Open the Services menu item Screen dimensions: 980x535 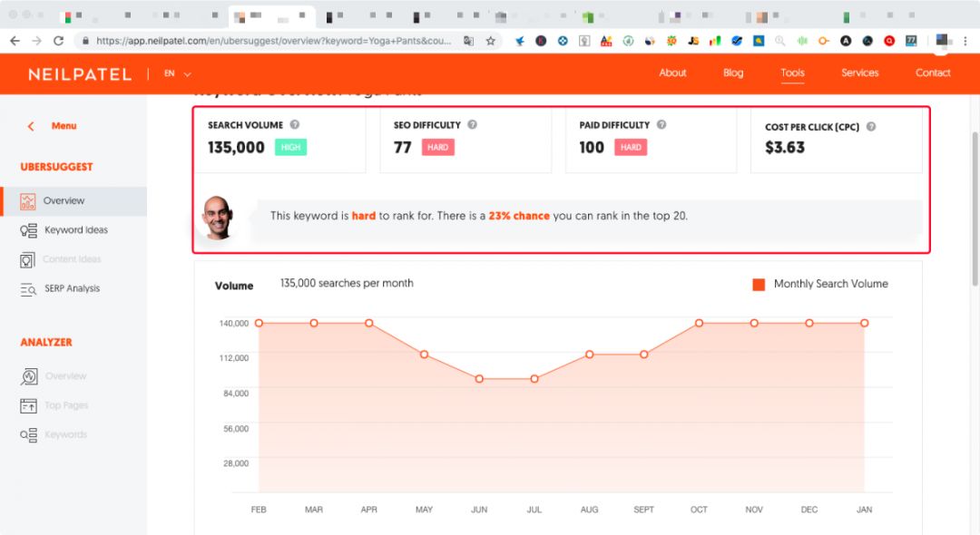[x=859, y=73]
